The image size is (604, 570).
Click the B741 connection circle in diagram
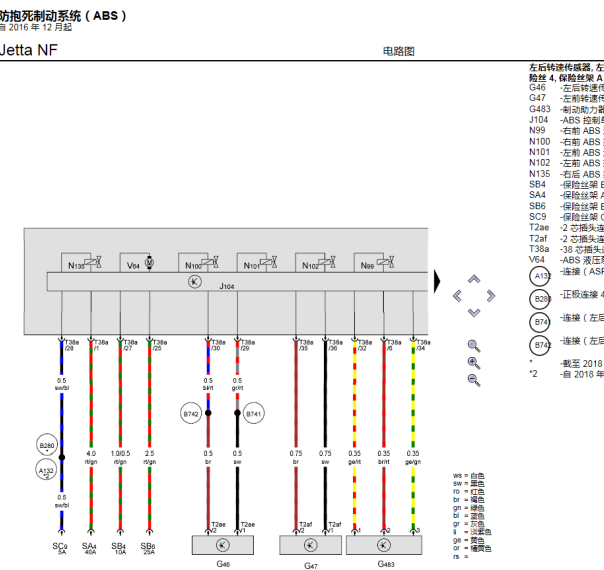(x=253, y=414)
